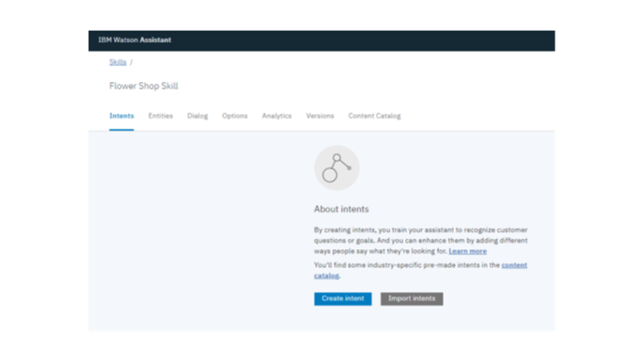Navigate back via Skills breadcrumb link
The width and height of the screenshot is (644, 362).
118,62
